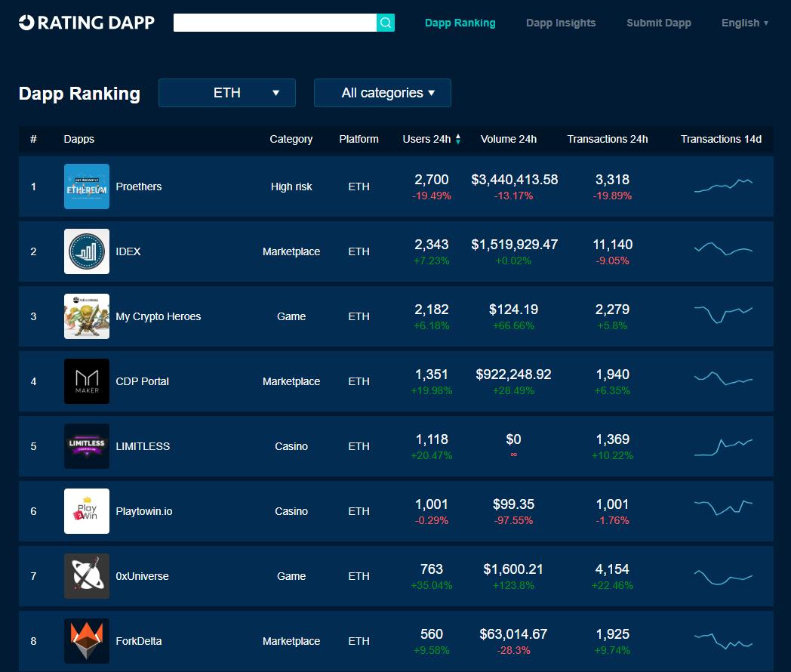Click the High risk category of Proethers
Image resolution: width=791 pixels, height=672 pixels.
tap(291, 186)
